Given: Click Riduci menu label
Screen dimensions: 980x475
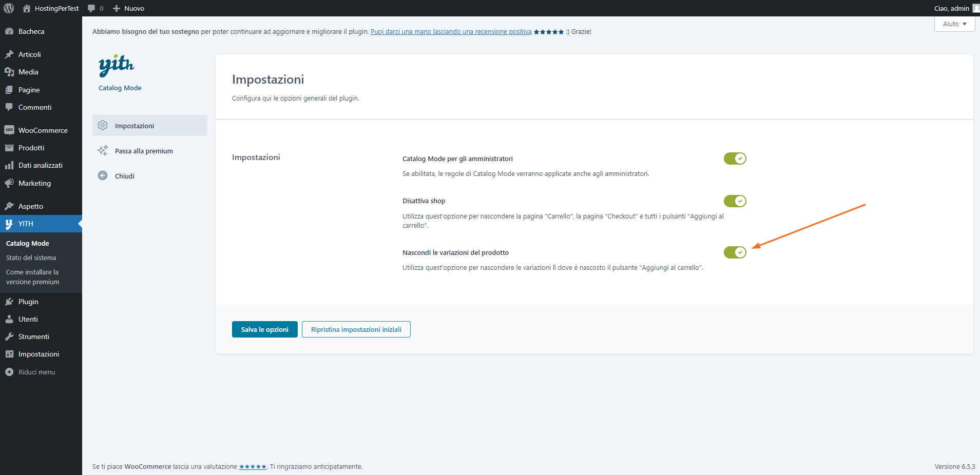Looking at the screenshot, I should 37,372.
